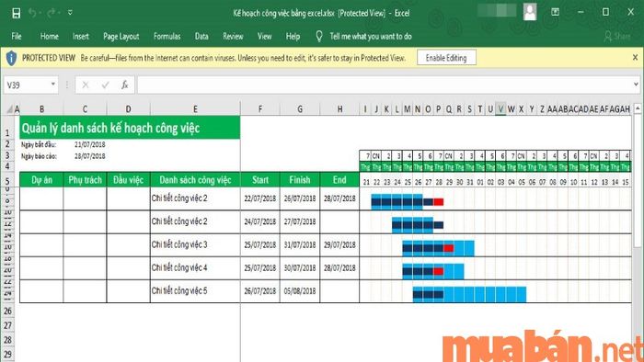Image resolution: width=644 pixels, height=362 pixels.
Task: Click the End date cell 29/07/2018
Action: click(x=339, y=245)
